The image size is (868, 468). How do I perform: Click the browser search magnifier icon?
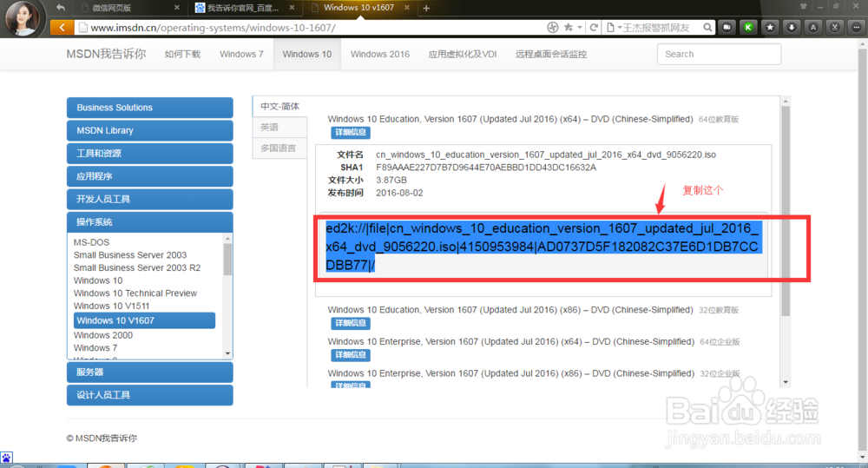coord(707,27)
